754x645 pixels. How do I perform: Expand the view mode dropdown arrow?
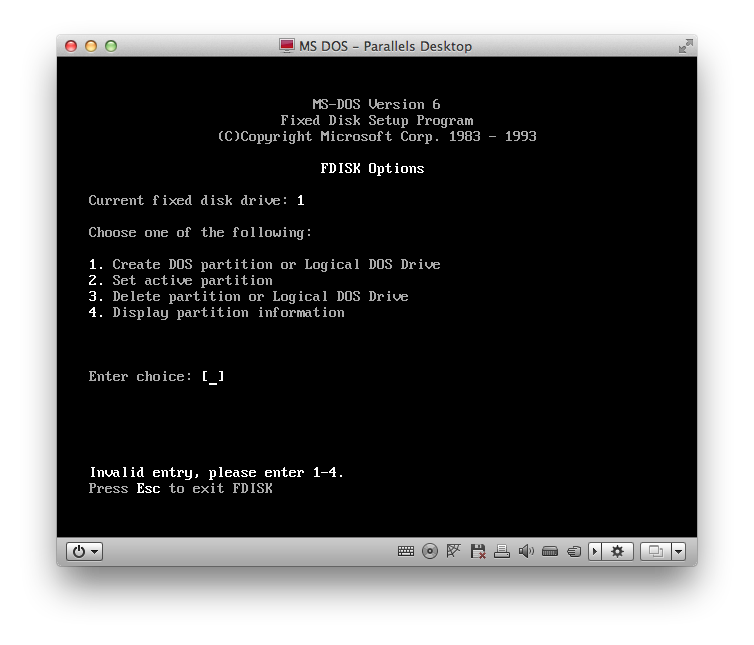(679, 551)
